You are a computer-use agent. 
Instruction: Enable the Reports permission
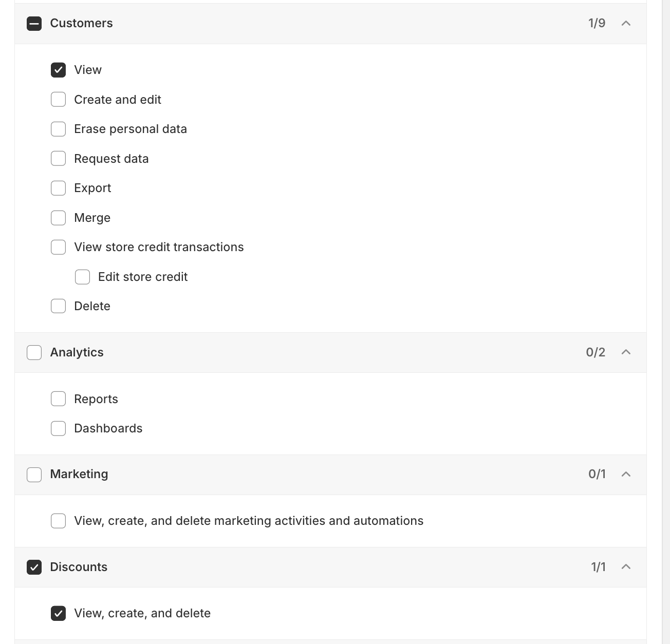(58, 399)
